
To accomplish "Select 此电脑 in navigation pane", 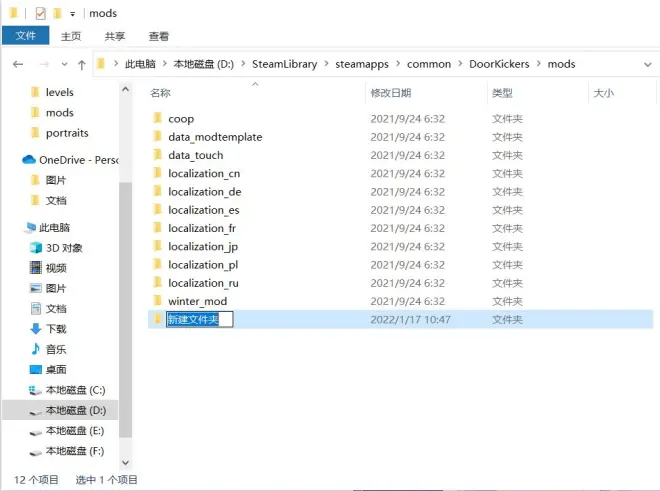I will [54, 228].
